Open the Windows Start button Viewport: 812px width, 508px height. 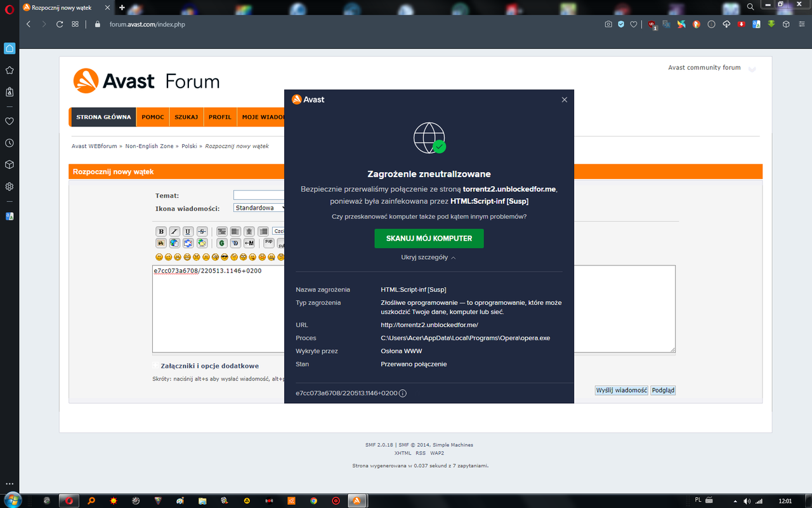tap(13, 500)
